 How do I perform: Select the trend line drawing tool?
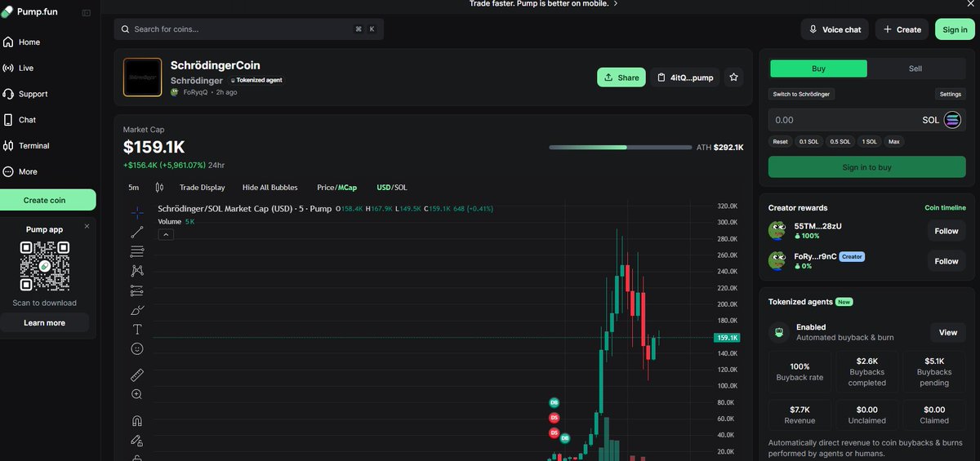(137, 232)
